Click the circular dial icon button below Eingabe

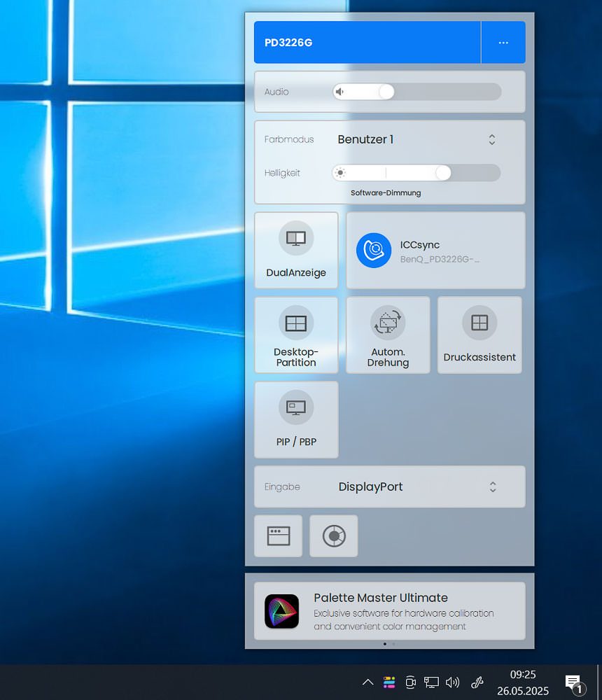click(x=334, y=535)
